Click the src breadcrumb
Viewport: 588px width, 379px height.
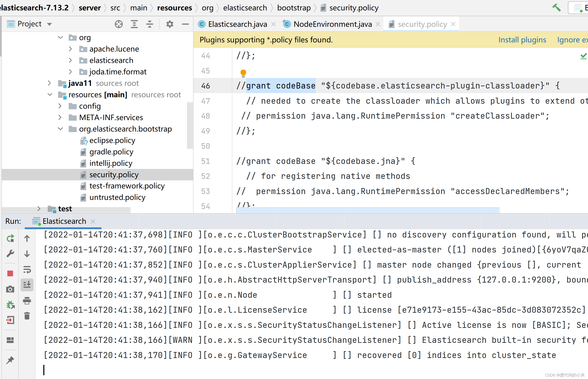click(115, 8)
